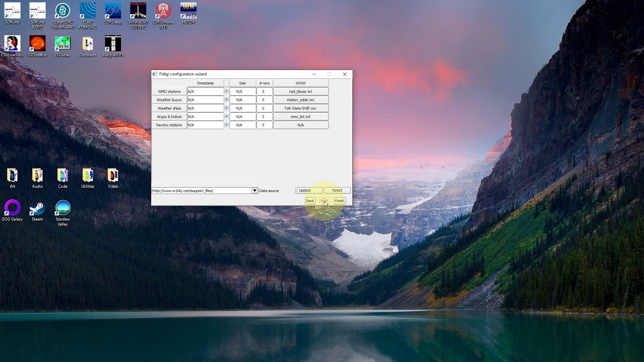Open the ELAD FDM-SW2 shortcut

tap(88, 16)
